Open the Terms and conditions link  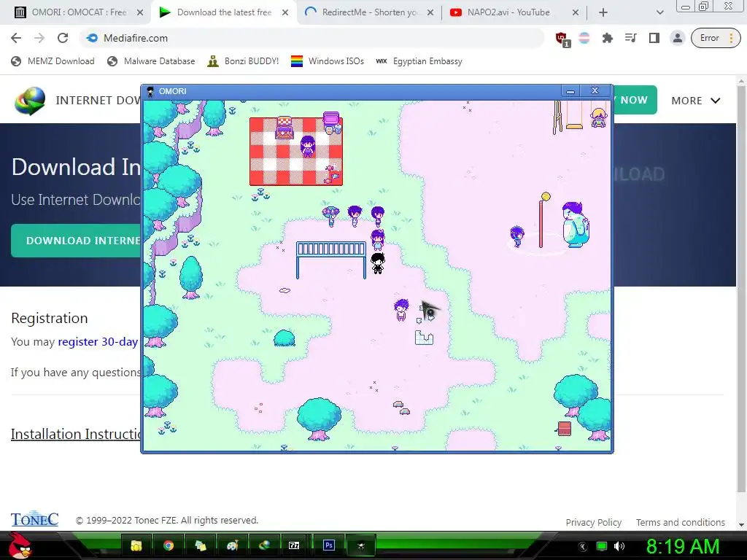(x=681, y=522)
